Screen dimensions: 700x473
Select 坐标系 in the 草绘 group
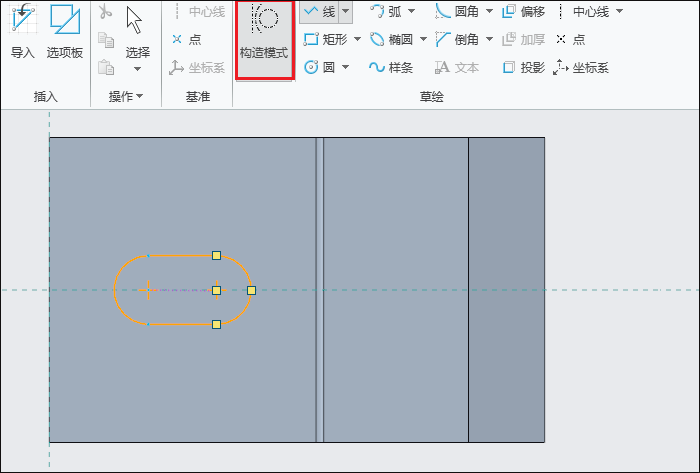point(581,68)
